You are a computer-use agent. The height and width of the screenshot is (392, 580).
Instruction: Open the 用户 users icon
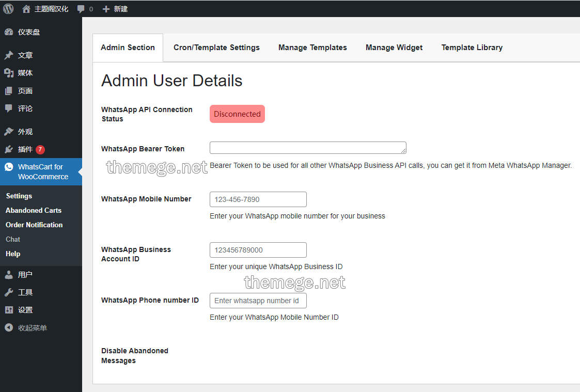pyautogui.click(x=9, y=275)
